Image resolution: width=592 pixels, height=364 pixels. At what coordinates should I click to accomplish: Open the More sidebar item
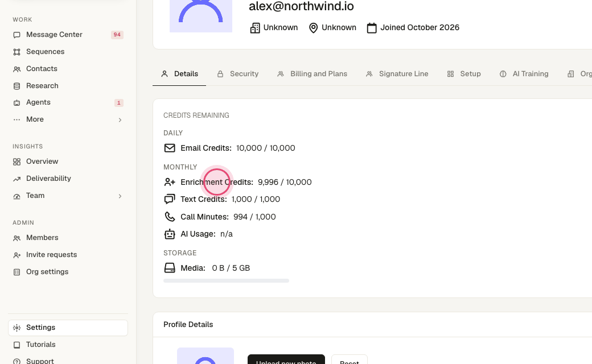point(68,119)
